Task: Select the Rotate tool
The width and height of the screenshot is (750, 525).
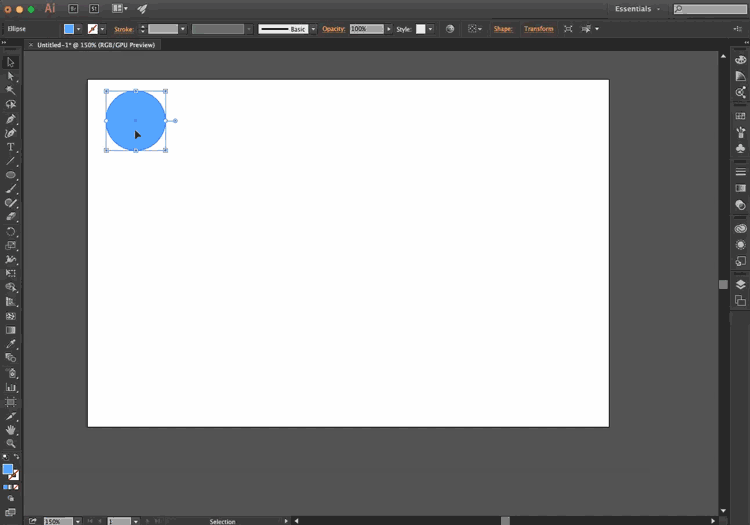Action: [11, 232]
